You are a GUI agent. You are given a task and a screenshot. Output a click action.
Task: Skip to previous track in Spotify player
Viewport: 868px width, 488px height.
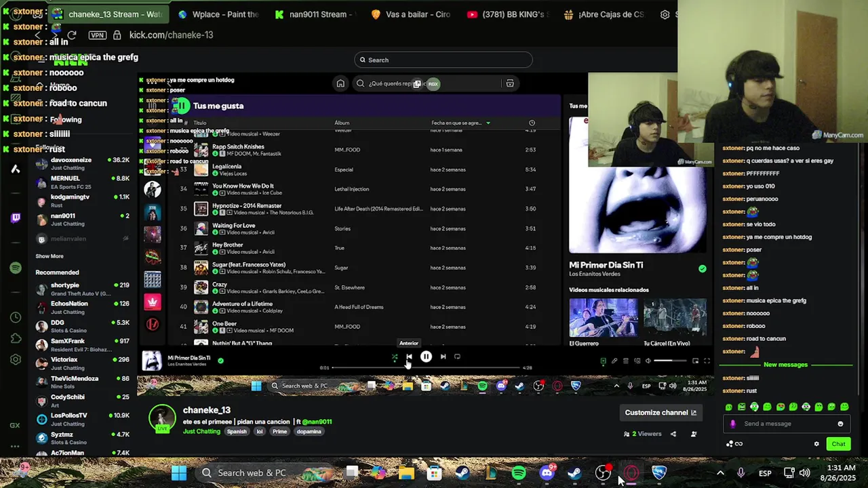pyautogui.click(x=409, y=357)
